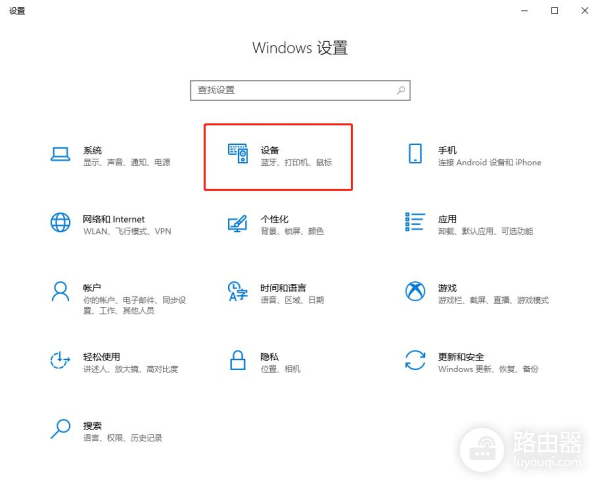Open the 更新和安全 settings title
600x490 pixels.
pos(461,357)
